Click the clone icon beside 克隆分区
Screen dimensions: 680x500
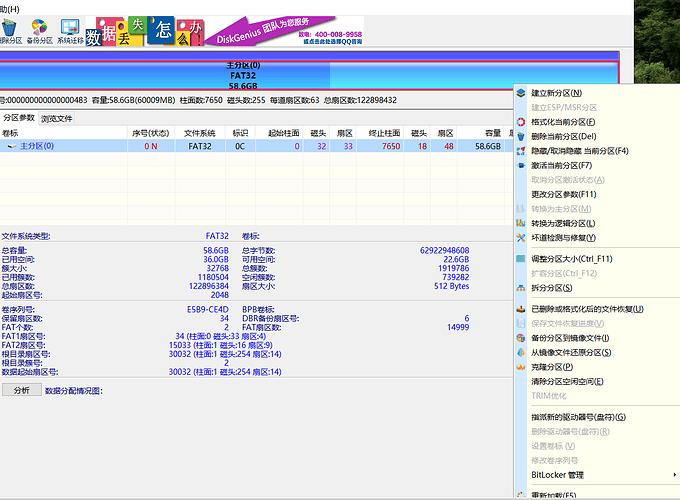pos(521,367)
